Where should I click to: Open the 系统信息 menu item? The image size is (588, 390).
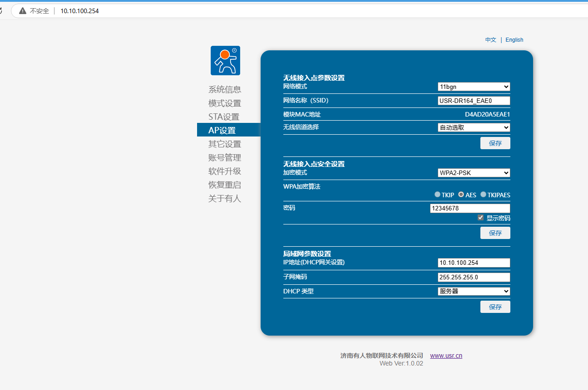tap(225, 89)
